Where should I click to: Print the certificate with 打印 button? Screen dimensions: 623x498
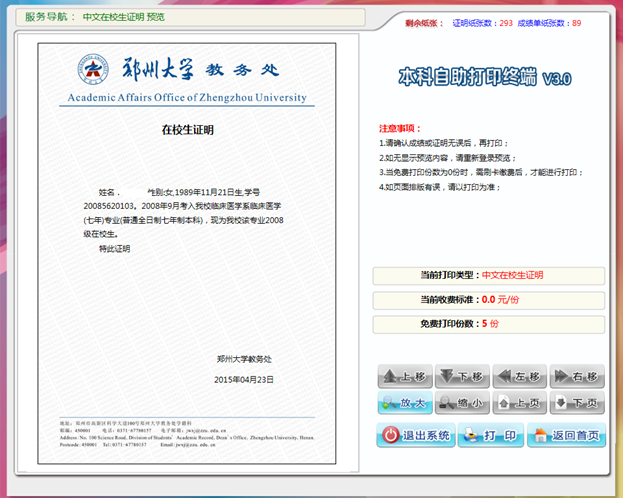pyautogui.click(x=491, y=436)
